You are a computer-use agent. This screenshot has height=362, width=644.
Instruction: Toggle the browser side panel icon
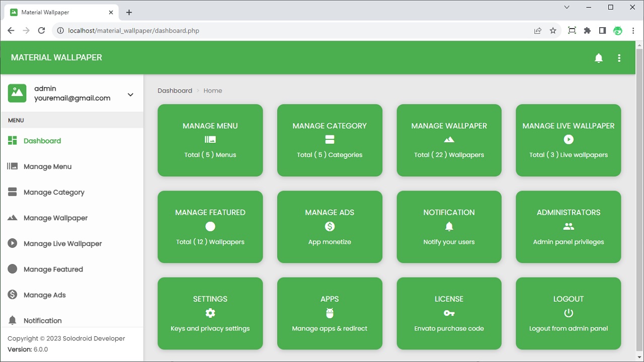(602, 31)
